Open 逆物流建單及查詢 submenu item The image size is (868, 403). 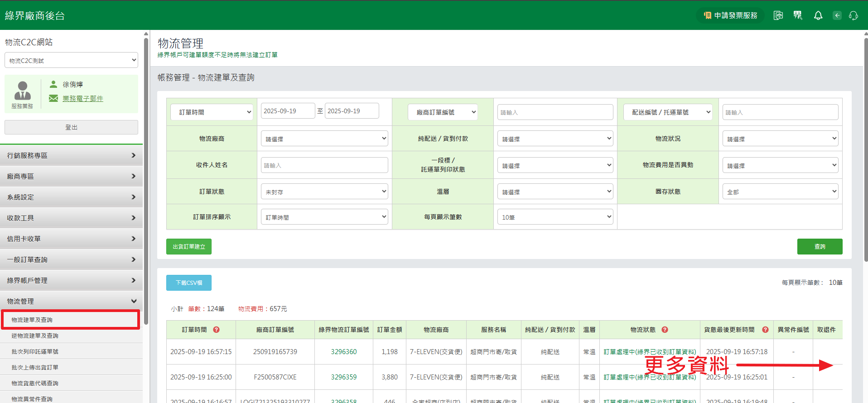35,336
